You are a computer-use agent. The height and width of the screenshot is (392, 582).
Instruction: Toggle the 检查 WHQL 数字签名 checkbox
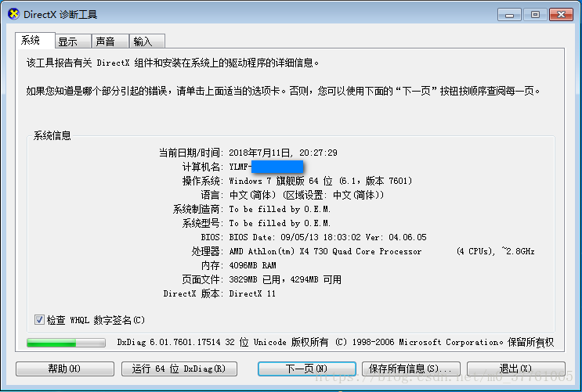tap(39, 320)
